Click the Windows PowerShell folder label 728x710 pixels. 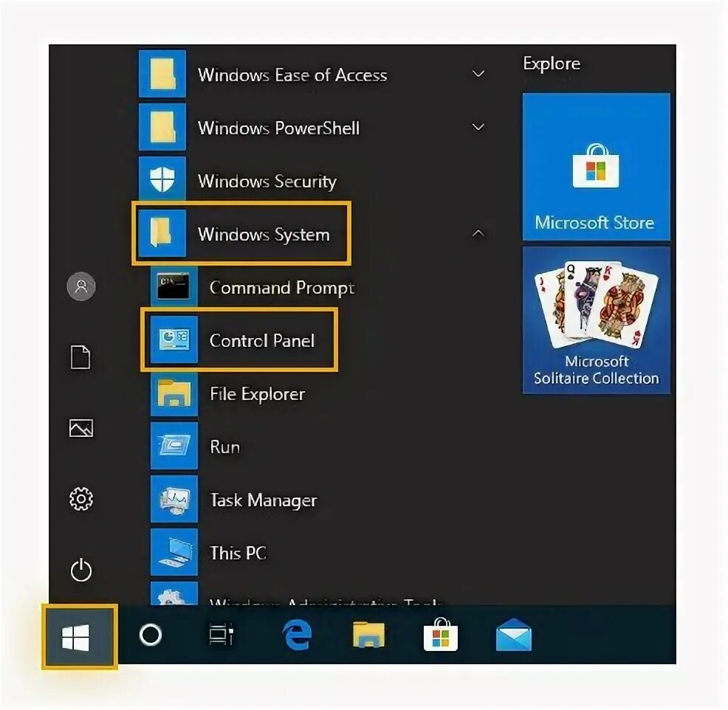pos(279,128)
